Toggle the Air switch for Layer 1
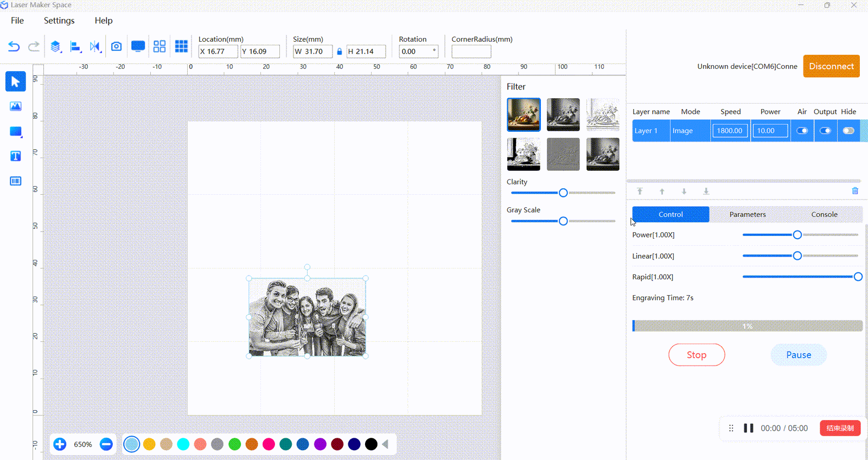 click(802, 131)
